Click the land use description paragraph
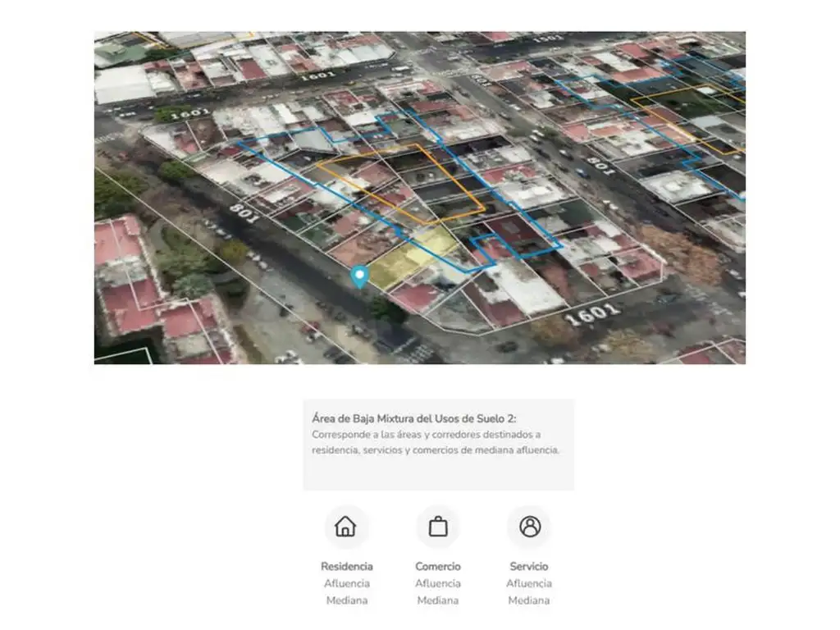The image size is (840, 630). pos(435,442)
